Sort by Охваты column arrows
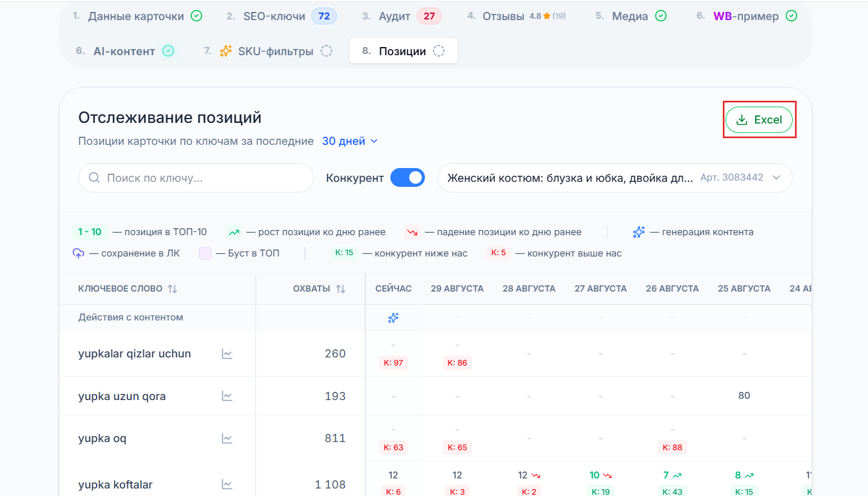The image size is (868, 496). point(341,289)
